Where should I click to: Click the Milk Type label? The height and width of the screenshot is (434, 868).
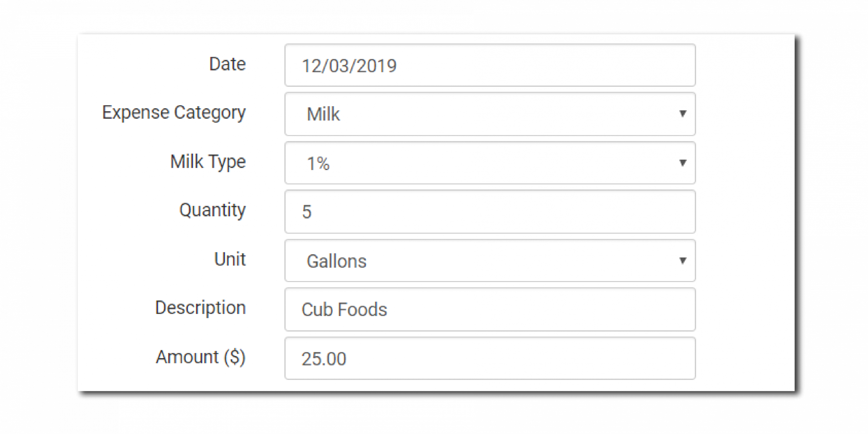[208, 162]
